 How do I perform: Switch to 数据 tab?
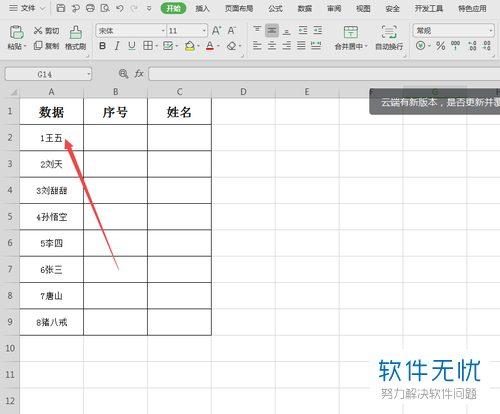[305, 8]
